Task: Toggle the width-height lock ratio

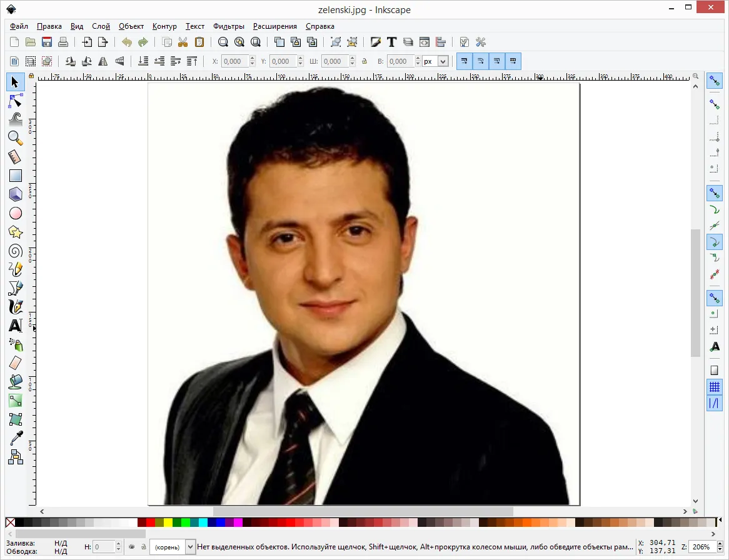Action: (x=364, y=61)
